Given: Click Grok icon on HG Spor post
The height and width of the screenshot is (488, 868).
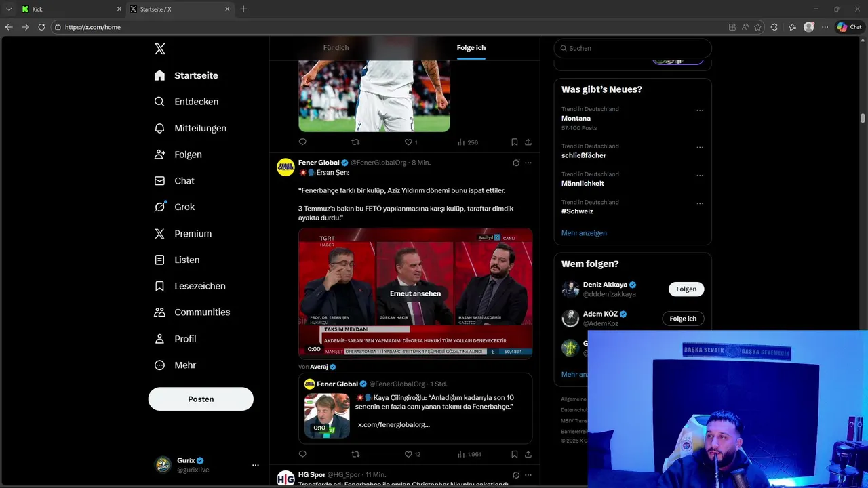Looking at the screenshot, I should [x=516, y=475].
